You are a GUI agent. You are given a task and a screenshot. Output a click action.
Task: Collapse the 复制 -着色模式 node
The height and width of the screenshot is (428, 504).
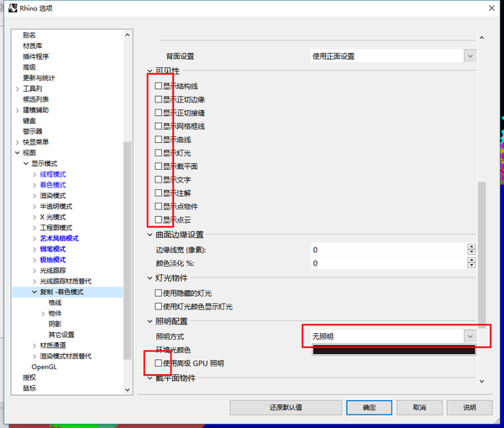click(34, 292)
